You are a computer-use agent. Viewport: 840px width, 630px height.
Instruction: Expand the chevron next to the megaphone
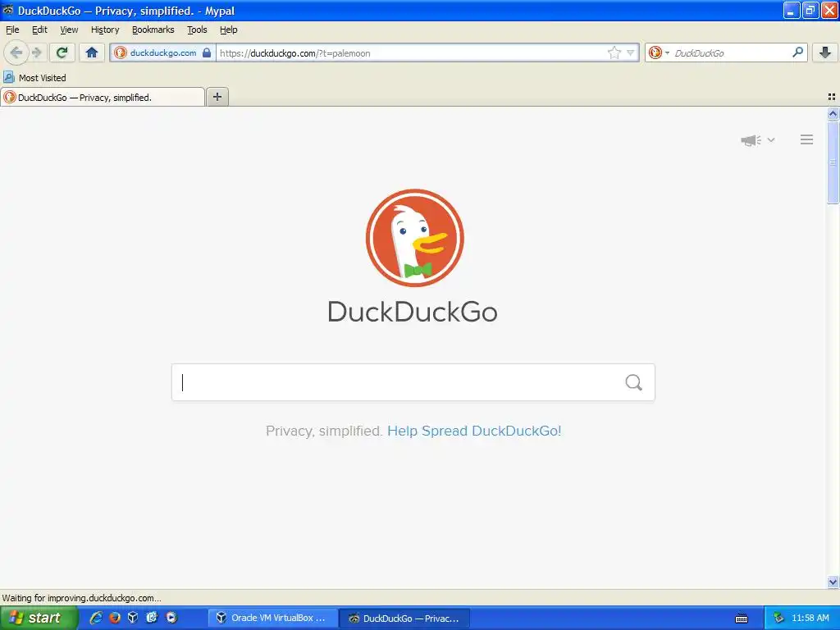click(771, 139)
